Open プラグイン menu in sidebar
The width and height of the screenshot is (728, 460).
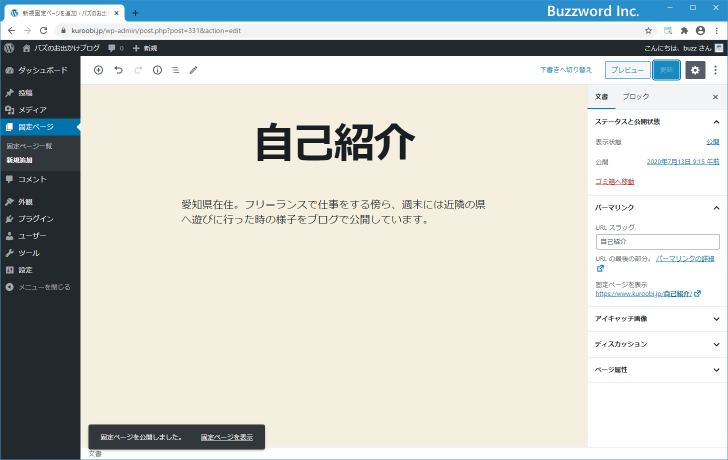40,219
